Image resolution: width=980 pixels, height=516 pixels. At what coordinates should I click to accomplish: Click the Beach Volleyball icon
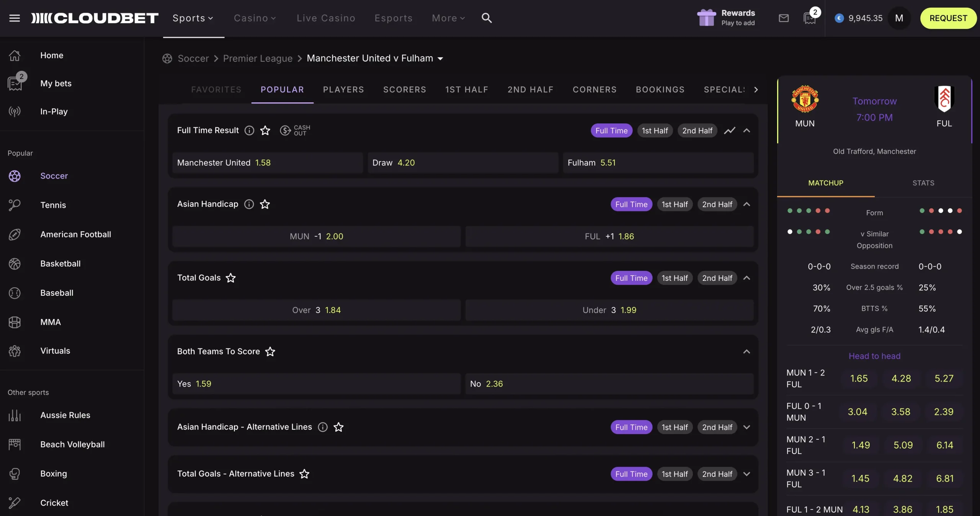coord(15,444)
